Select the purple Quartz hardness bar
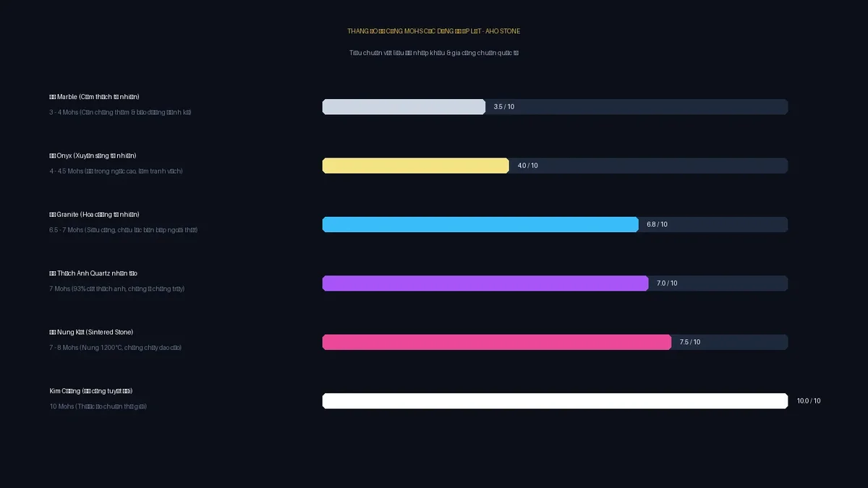The height and width of the screenshot is (488, 868). 485,283
